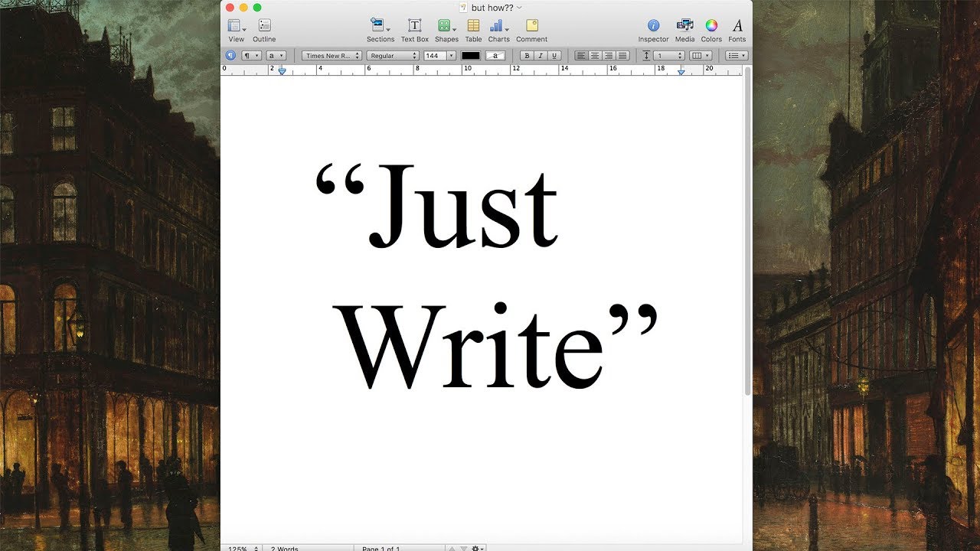
Task: Open the Inspector panel
Action: [653, 30]
